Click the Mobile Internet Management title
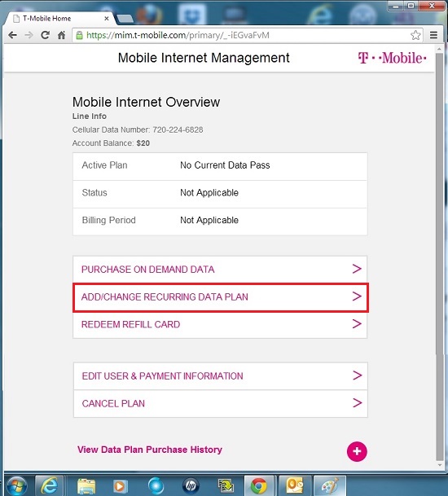 pyautogui.click(x=204, y=58)
